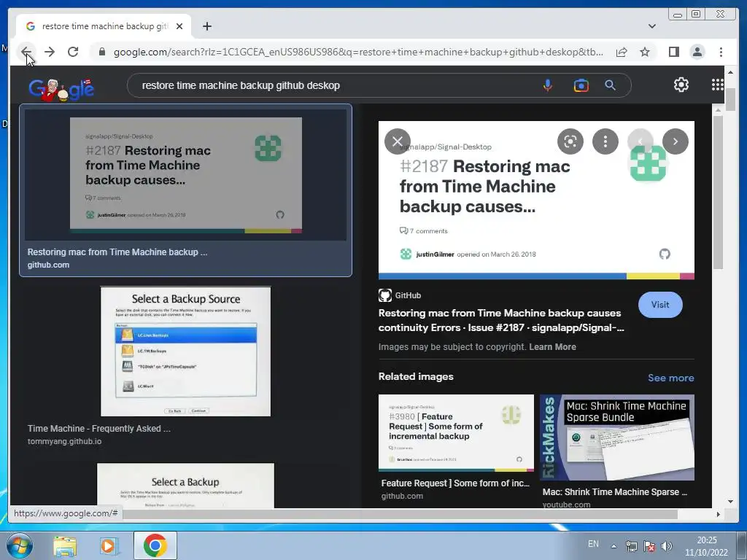This screenshot has width=747, height=560.
Task: Open Windows Explorer from the taskbar
Action: (65, 545)
